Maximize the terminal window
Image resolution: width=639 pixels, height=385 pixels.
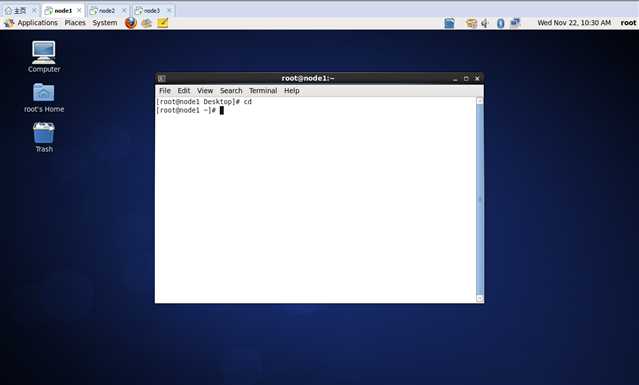coord(466,79)
